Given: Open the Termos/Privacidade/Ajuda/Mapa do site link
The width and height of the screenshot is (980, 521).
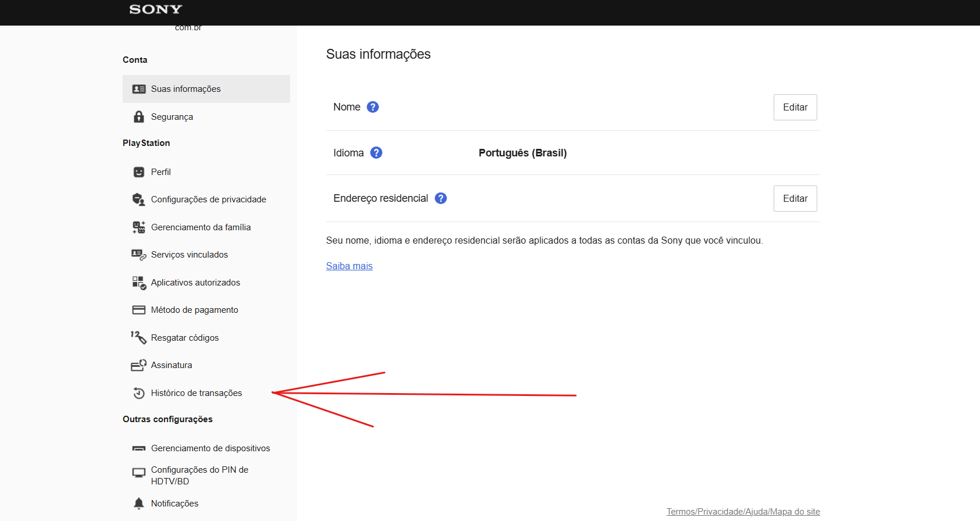Looking at the screenshot, I should (743, 512).
